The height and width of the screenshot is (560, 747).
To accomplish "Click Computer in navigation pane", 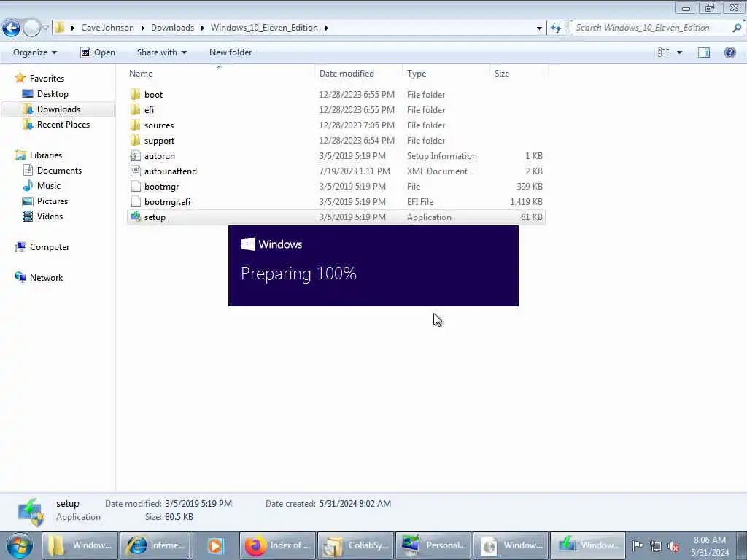I will pyautogui.click(x=50, y=247).
